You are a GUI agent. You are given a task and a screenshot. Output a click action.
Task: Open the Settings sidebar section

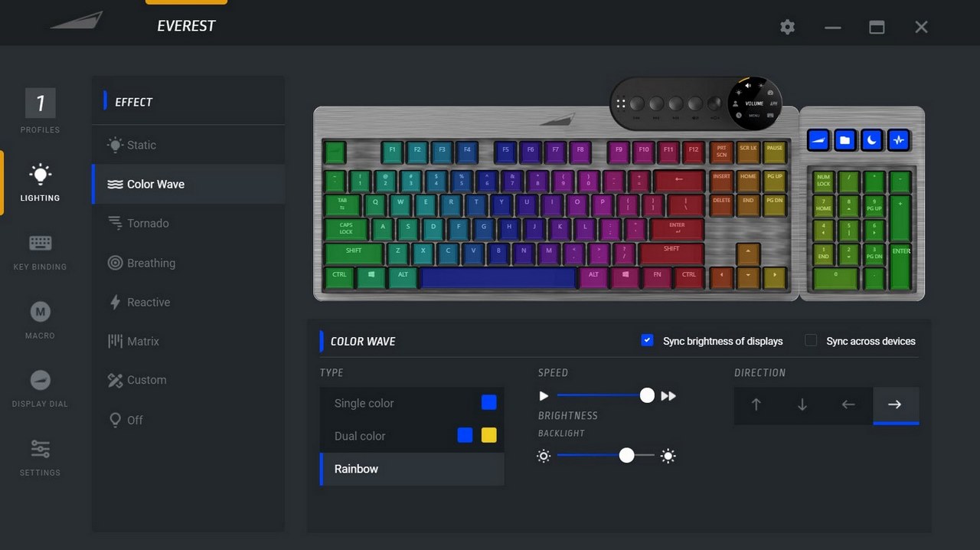pos(40,457)
